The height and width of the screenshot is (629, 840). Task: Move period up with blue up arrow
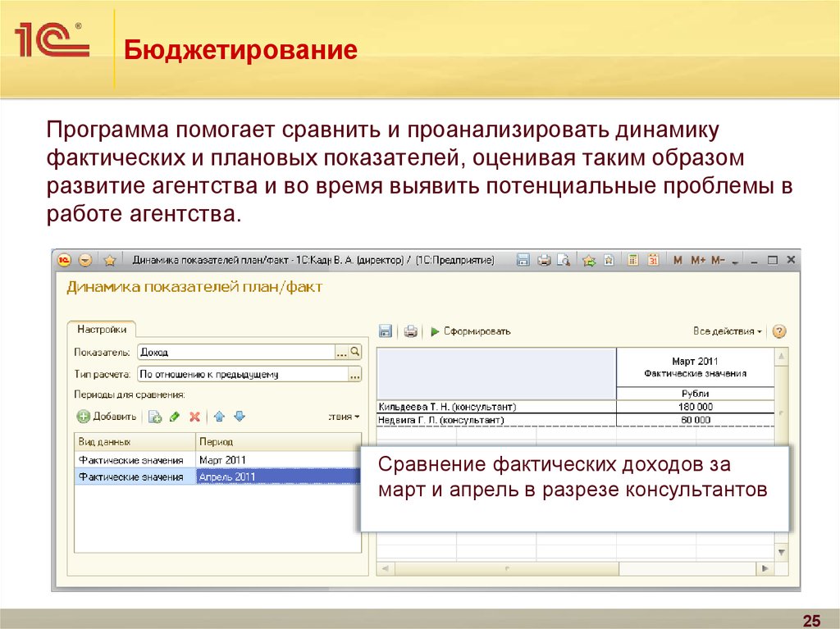[x=219, y=417]
